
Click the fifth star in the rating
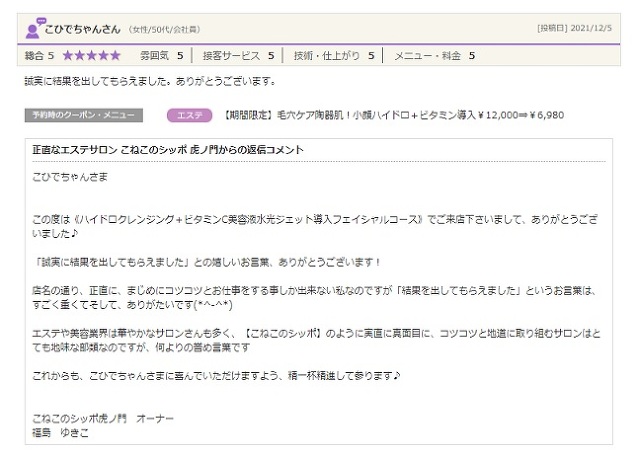[115, 55]
